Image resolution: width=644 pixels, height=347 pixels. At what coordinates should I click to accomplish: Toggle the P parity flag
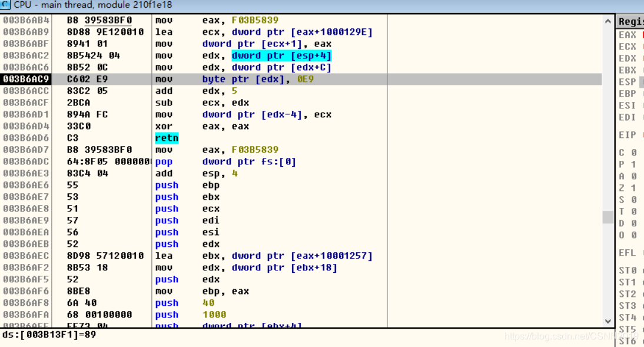pyautogui.click(x=628, y=164)
